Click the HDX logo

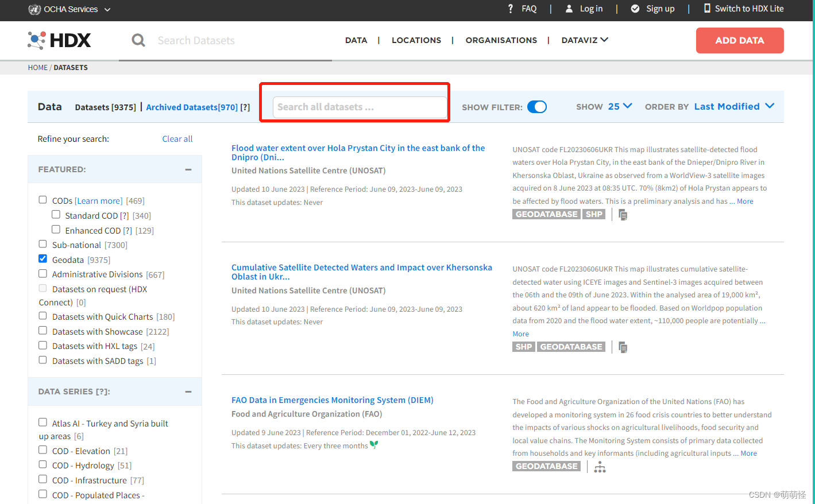pyautogui.click(x=59, y=40)
